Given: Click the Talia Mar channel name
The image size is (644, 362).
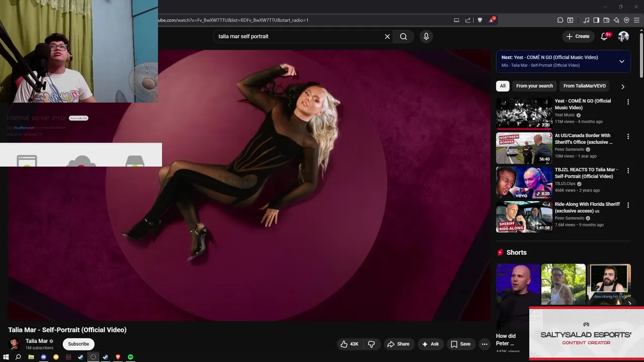Looking at the screenshot, I should 37,341.
